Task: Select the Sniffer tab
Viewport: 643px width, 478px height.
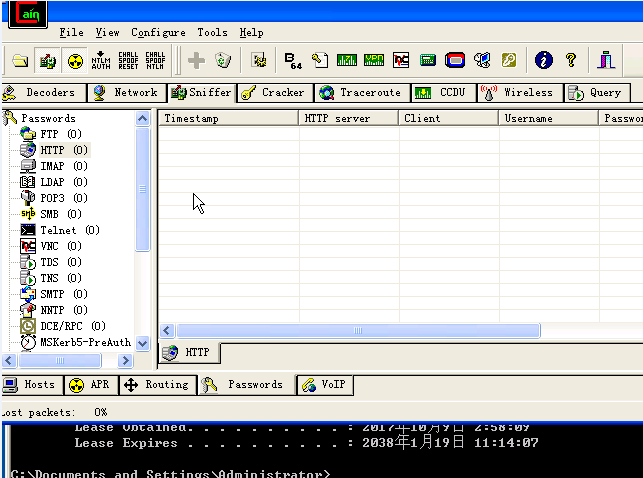Action: tap(201, 93)
